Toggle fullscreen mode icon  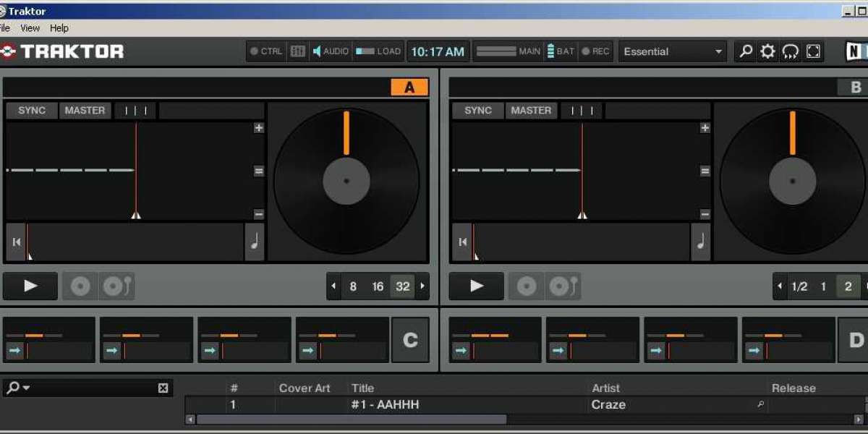814,51
